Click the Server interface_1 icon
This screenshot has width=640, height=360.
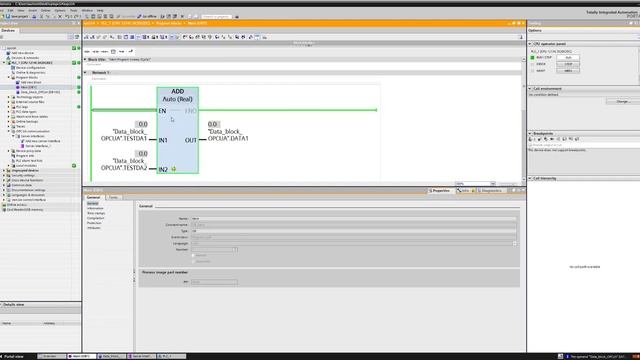click(x=22, y=146)
